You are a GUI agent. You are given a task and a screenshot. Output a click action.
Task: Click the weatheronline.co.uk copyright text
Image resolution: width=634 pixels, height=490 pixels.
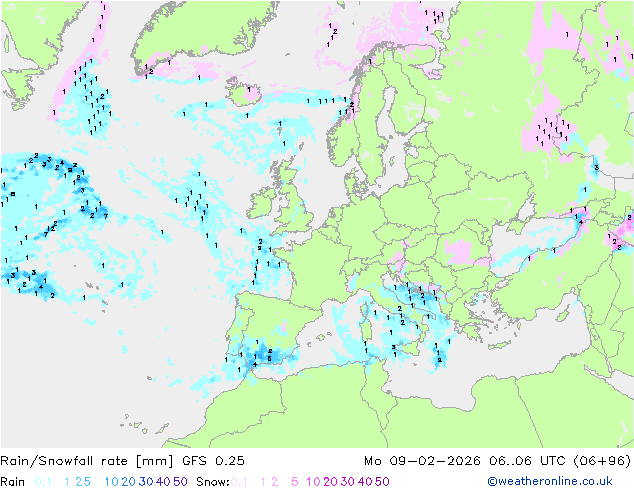tap(550, 481)
